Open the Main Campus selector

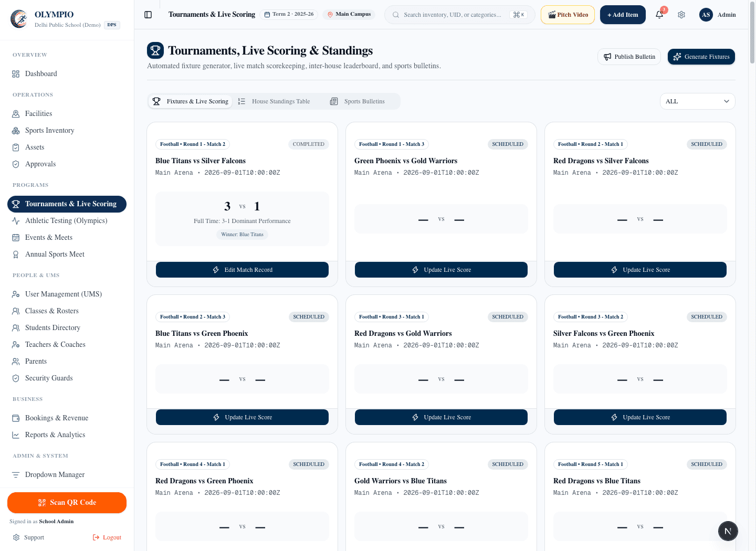(349, 14)
